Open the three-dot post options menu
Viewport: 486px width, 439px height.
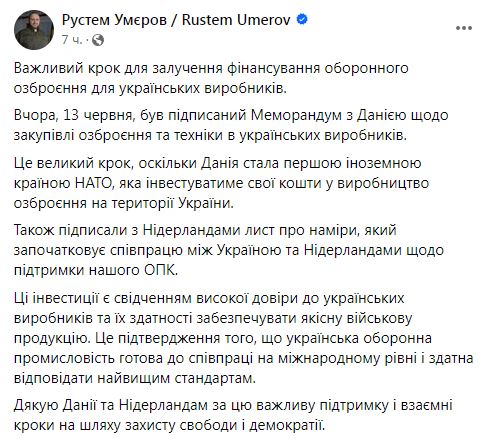pos(464,28)
